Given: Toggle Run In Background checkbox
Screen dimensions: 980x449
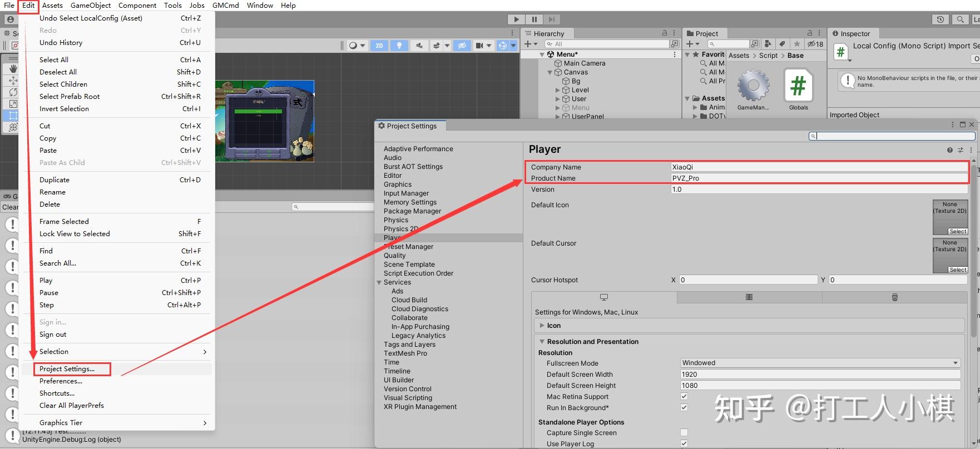Looking at the screenshot, I should click(684, 407).
